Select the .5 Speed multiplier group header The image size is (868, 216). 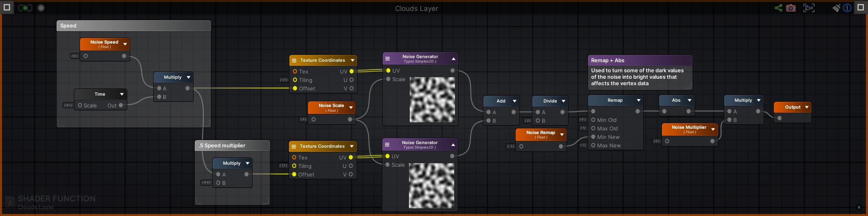232,145
